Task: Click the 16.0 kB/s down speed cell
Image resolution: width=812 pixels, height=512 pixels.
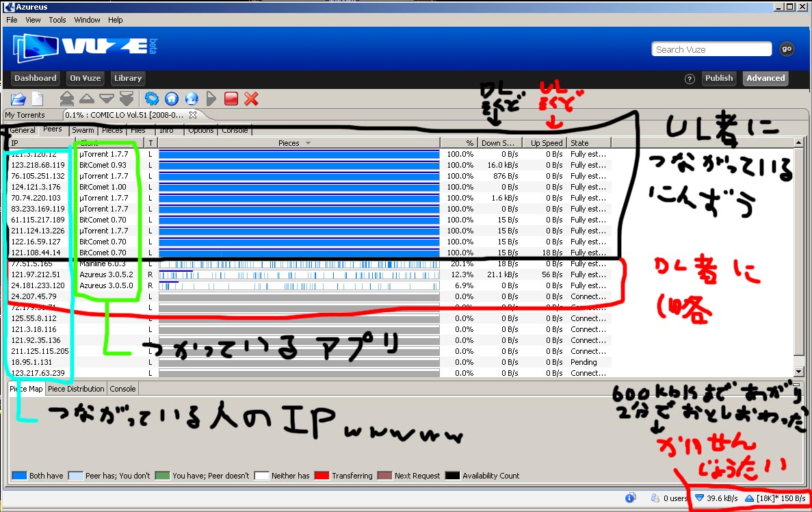Action: pos(503,165)
